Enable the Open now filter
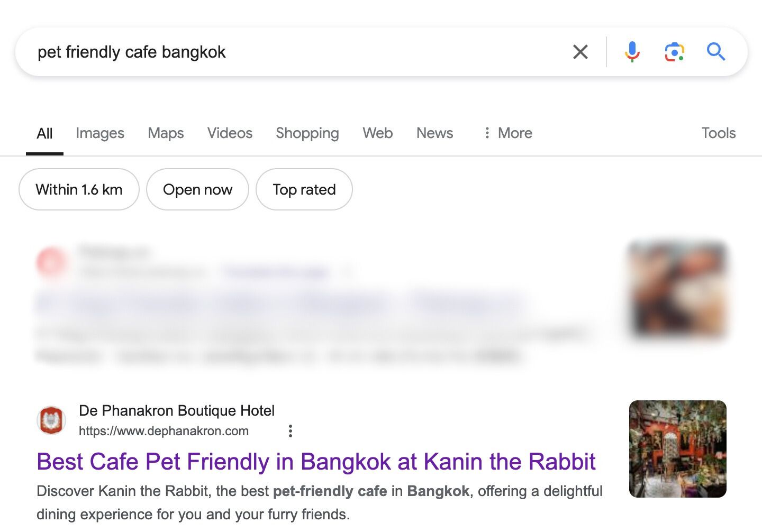Screen dimensions: 762x532 click(x=197, y=189)
